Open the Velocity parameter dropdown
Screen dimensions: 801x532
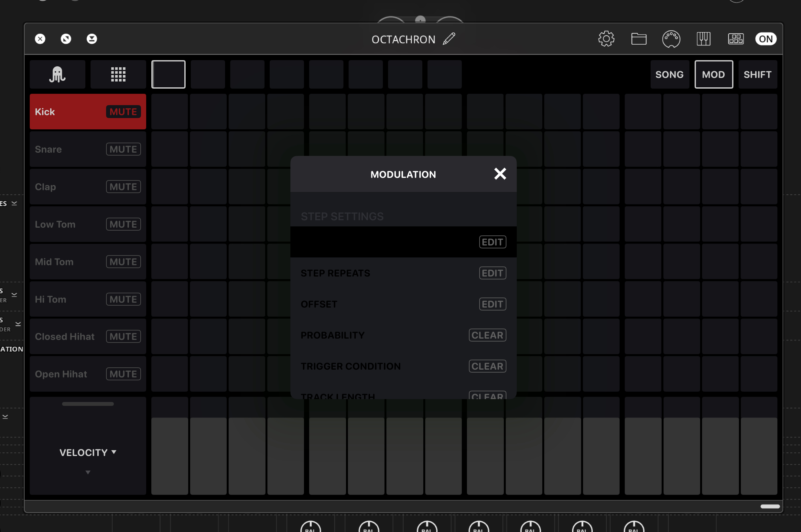(88, 452)
